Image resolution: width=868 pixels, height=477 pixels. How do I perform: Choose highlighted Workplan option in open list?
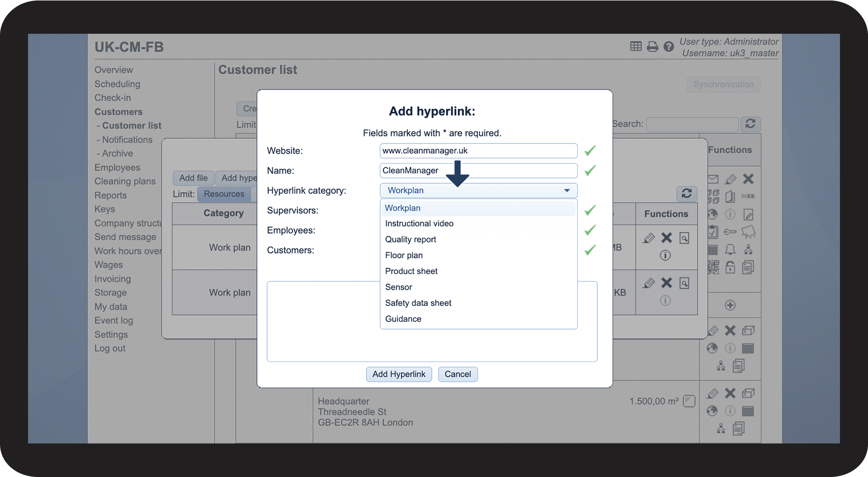pyautogui.click(x=478, y=208)
